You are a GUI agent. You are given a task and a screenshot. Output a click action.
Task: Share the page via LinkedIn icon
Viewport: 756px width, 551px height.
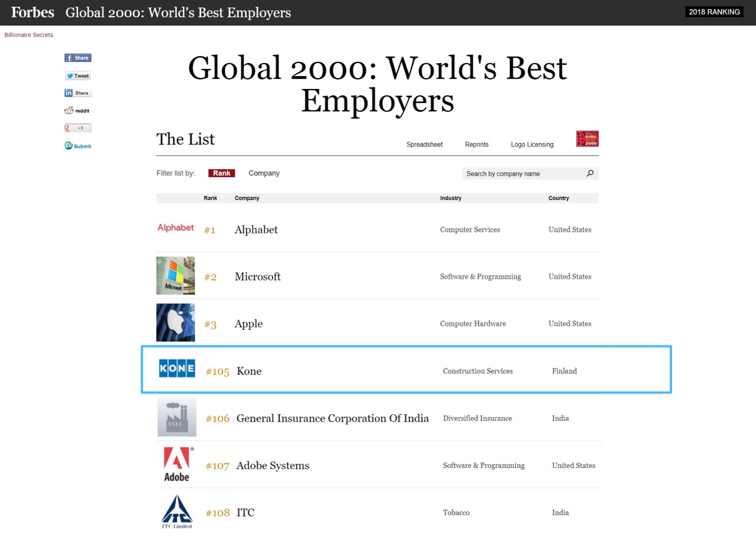[78, 93]
